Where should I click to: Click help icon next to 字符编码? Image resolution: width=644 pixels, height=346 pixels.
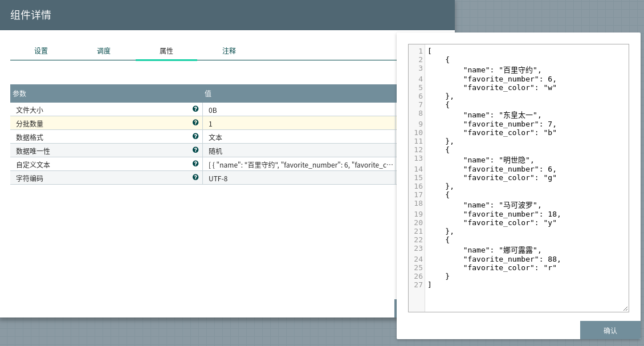tap(195, 177)
